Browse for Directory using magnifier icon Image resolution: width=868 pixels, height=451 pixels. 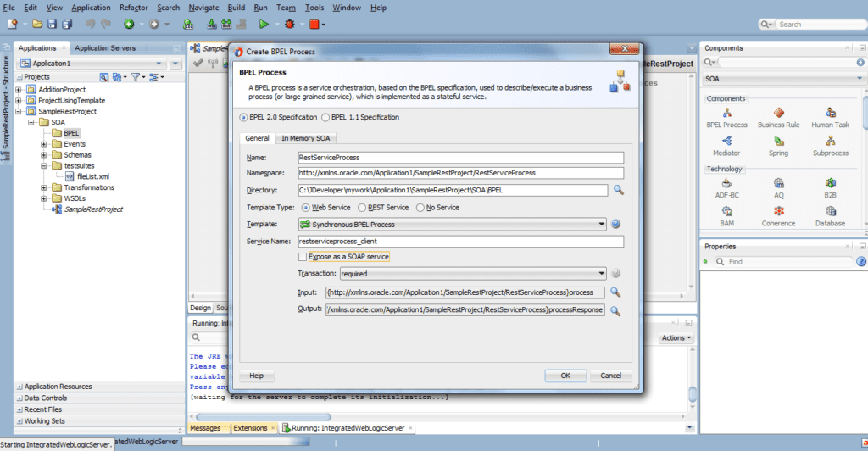click(x=618, y=190)
